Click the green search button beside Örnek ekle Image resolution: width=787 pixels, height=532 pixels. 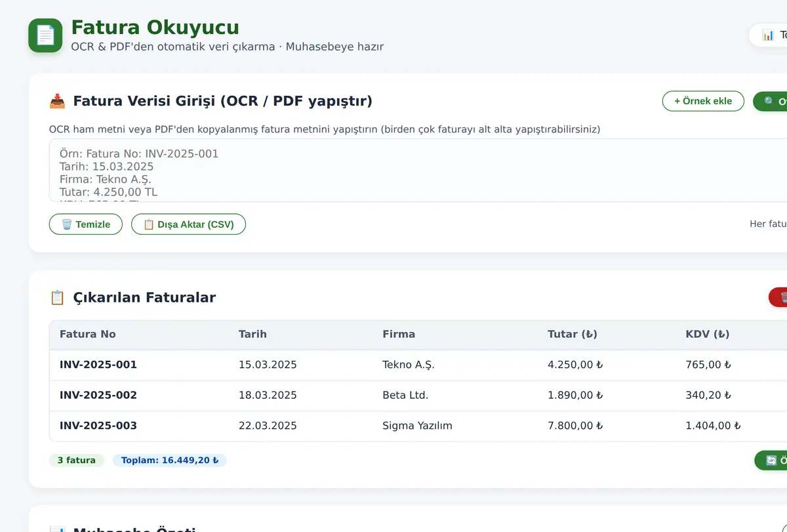point(771,101)
